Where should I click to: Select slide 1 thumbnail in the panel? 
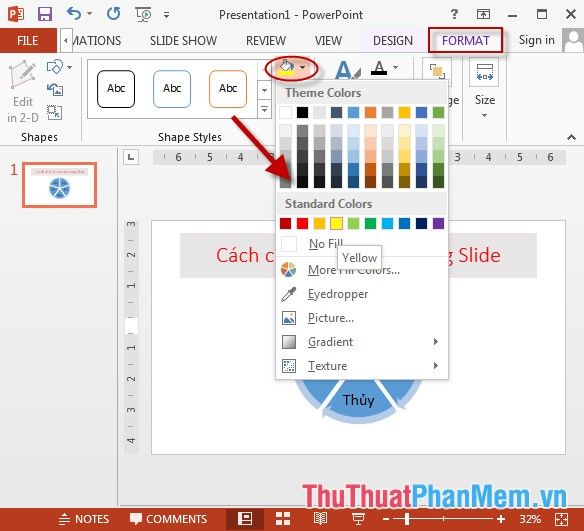(x=60, y=185)
